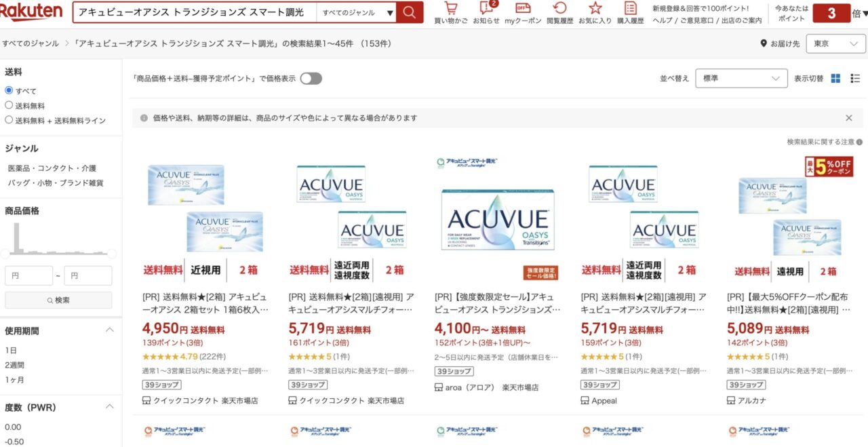The image size is (868, 447).
Task: Click the Rakuten logo
Action: pyautogui.click(x=31, y=12)
